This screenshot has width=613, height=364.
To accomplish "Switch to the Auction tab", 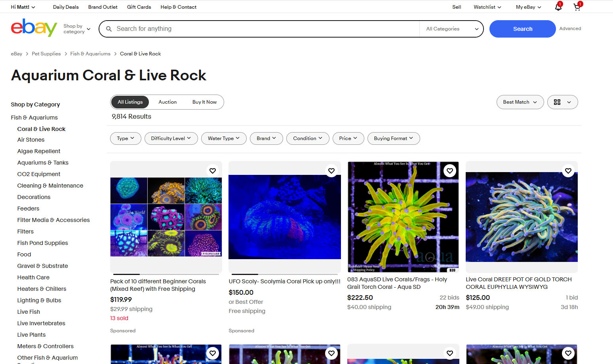I will coord(168,102).
